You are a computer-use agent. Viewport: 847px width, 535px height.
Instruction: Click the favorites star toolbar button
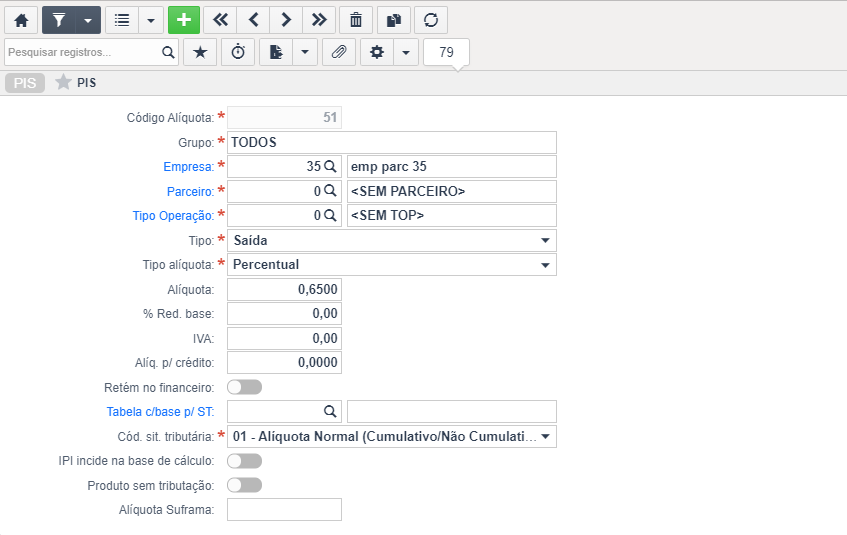click(x=200, y=52)
